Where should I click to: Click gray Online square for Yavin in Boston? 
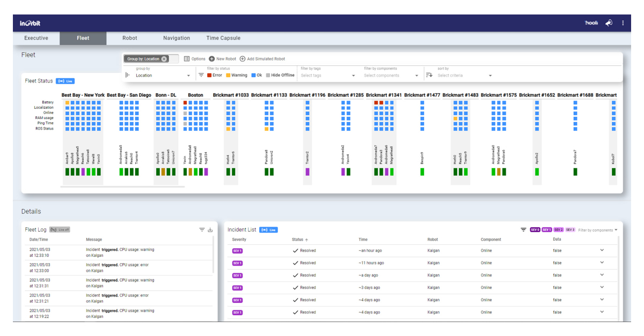pos(185,113)
